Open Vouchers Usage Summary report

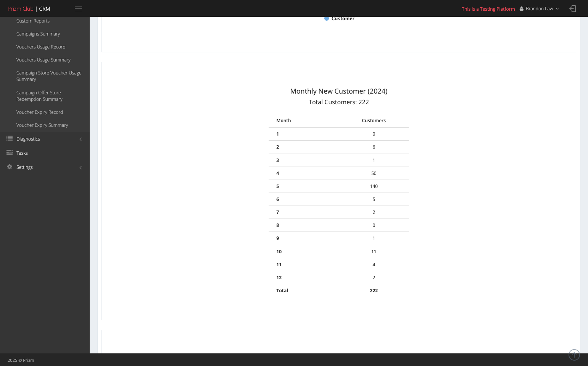pyautogui.click(x=43, y=60)
